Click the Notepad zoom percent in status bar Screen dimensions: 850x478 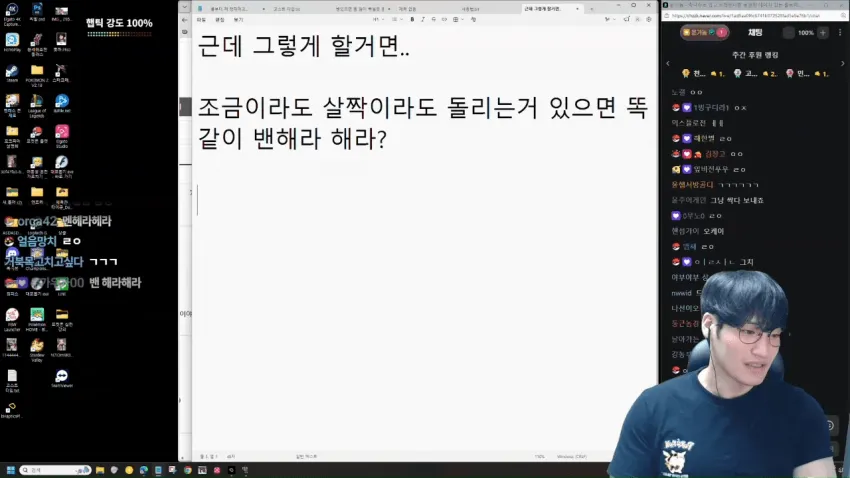coord(539,457)
